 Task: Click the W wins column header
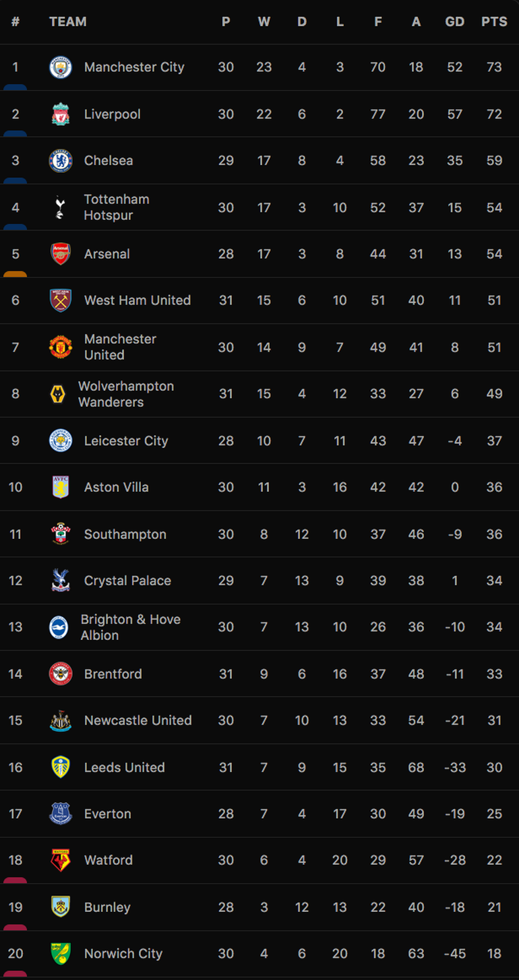coord(264,22)
